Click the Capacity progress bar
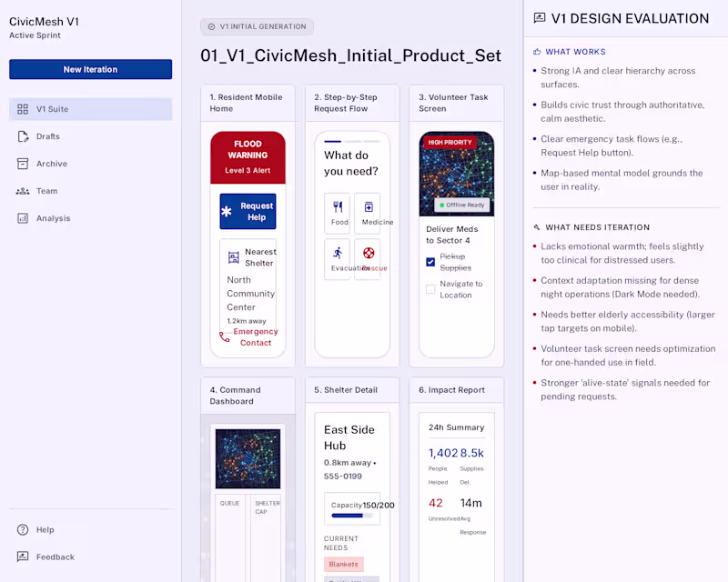 point(351,516)
